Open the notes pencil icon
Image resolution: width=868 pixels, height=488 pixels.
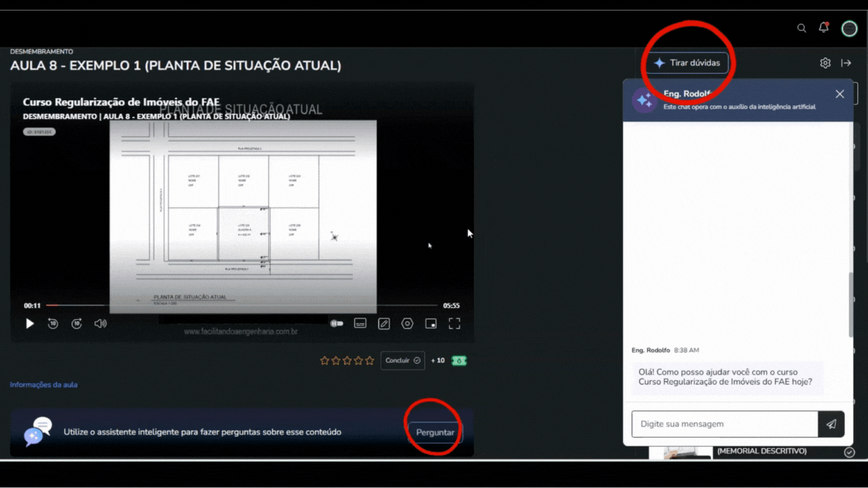(x=384, y=324)
